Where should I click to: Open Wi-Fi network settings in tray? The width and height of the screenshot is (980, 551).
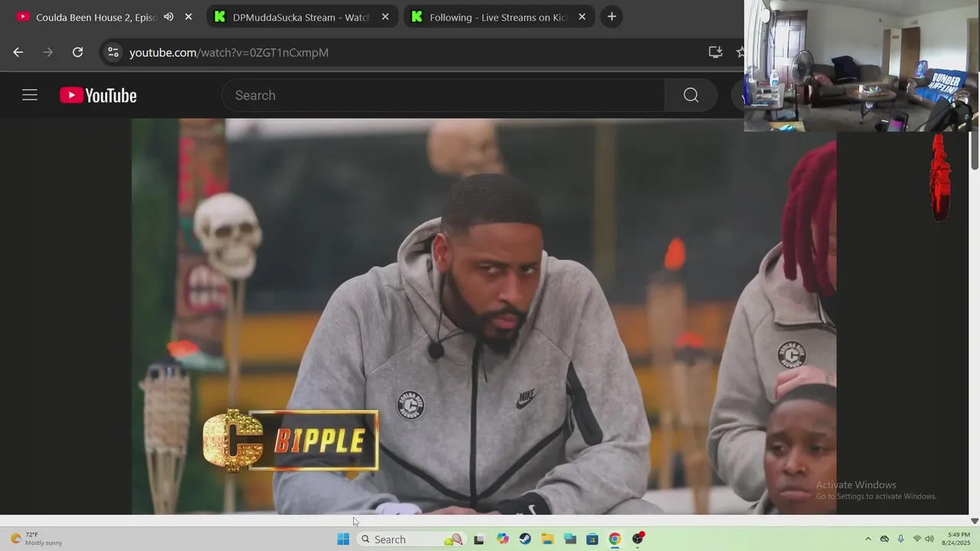[917, 540]
